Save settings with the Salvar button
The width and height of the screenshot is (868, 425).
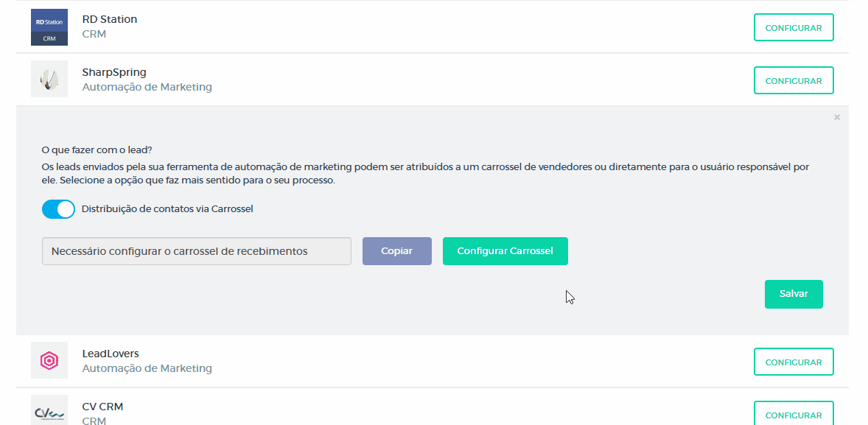coord(794,294)
